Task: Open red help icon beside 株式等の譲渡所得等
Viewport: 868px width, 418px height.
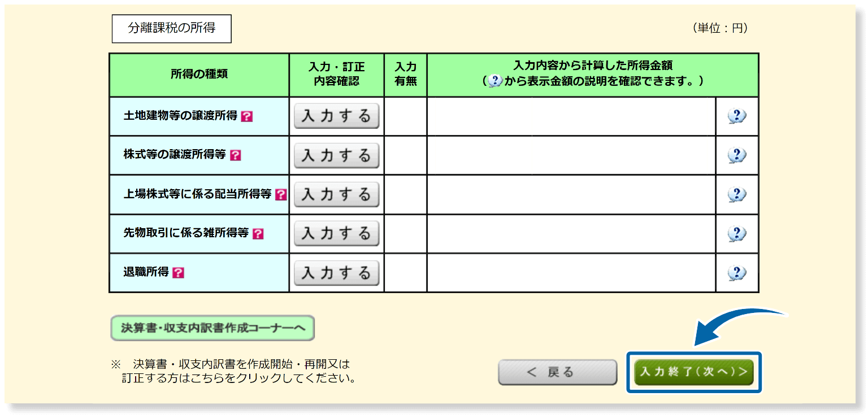Action: tap(235, 155)
